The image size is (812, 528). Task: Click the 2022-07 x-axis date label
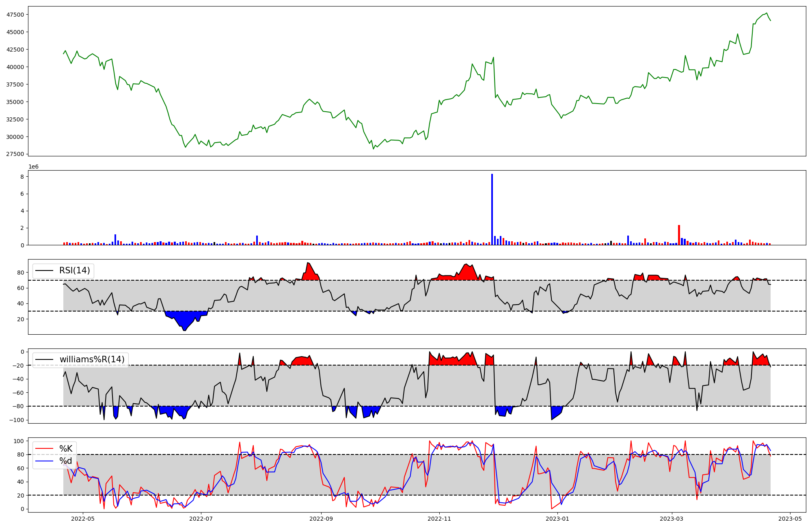tap(201, 518)
